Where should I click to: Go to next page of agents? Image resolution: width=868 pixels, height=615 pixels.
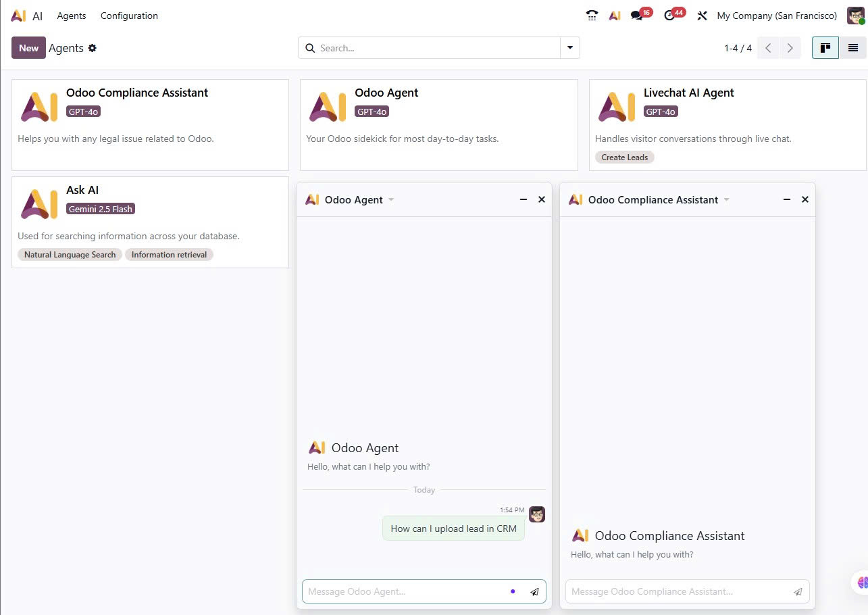click(790, 48)
